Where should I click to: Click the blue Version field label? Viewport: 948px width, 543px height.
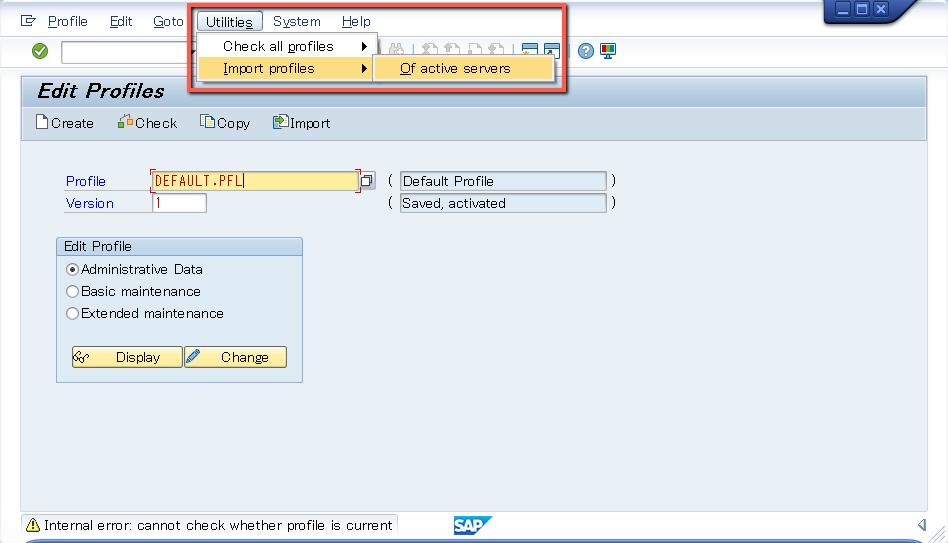pos(89,203)
